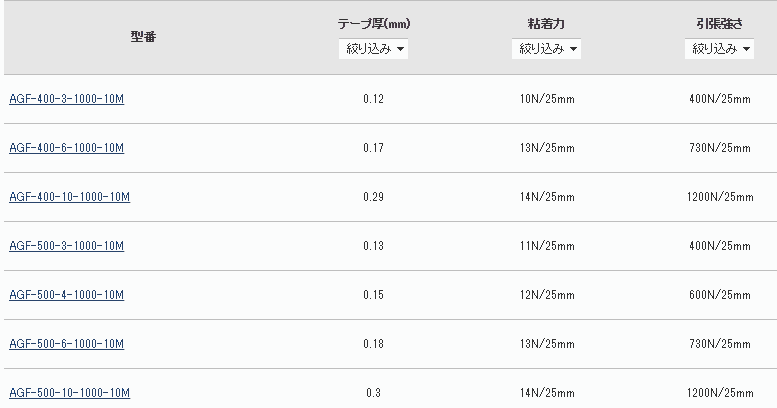The height and width of the screenshot is (408, 777).
Task: Open the 粘着力 絞り込み filter dropdown
Action: point(546,49)
